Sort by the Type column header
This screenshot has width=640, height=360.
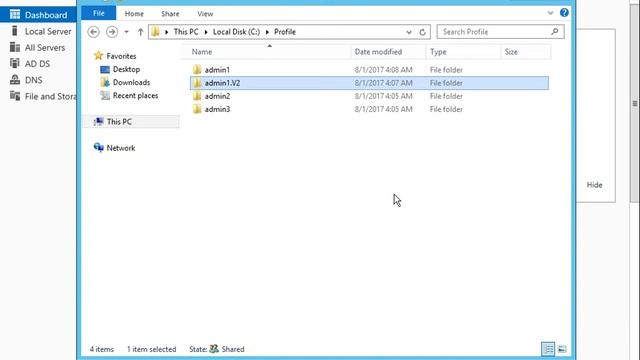pos(438,52)
